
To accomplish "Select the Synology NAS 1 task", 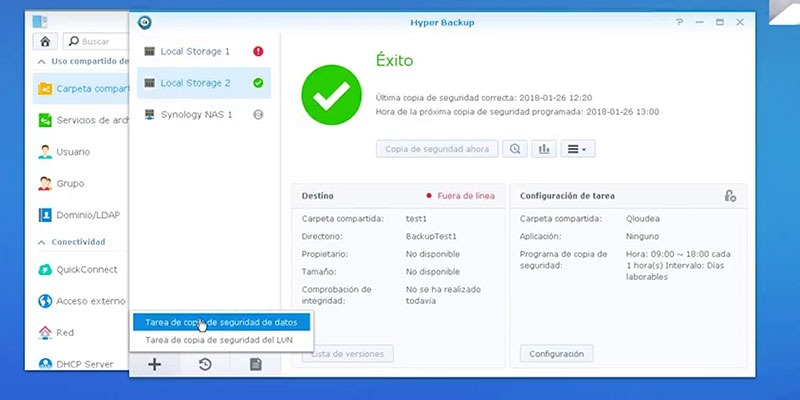I will pyautogui.click(x=204, y=115).
